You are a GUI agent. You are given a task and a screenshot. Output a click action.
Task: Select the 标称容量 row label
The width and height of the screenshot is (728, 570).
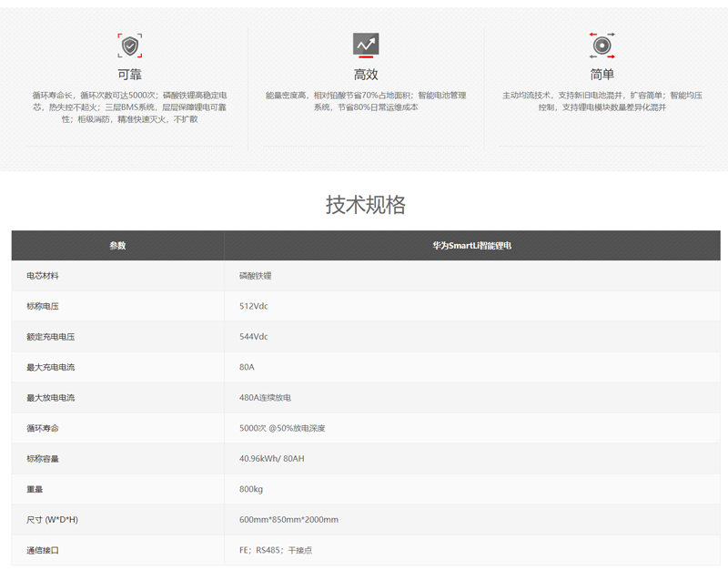click(x=43, y=459)
